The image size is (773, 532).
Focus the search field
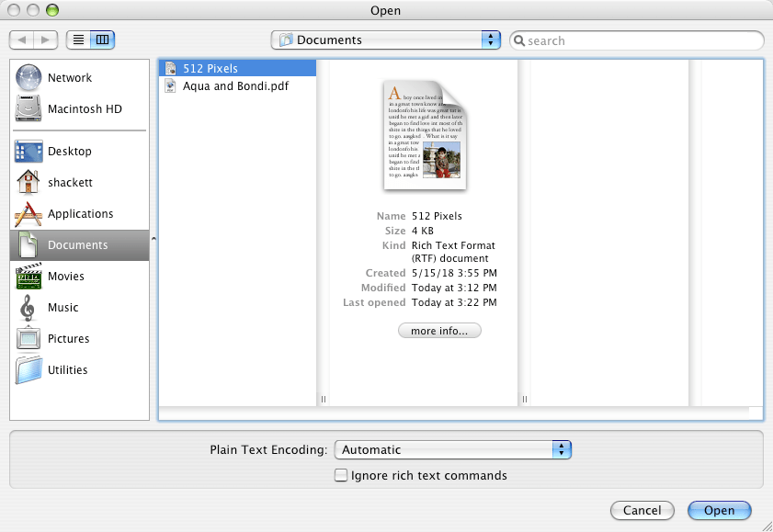click(x=636, y=40)
